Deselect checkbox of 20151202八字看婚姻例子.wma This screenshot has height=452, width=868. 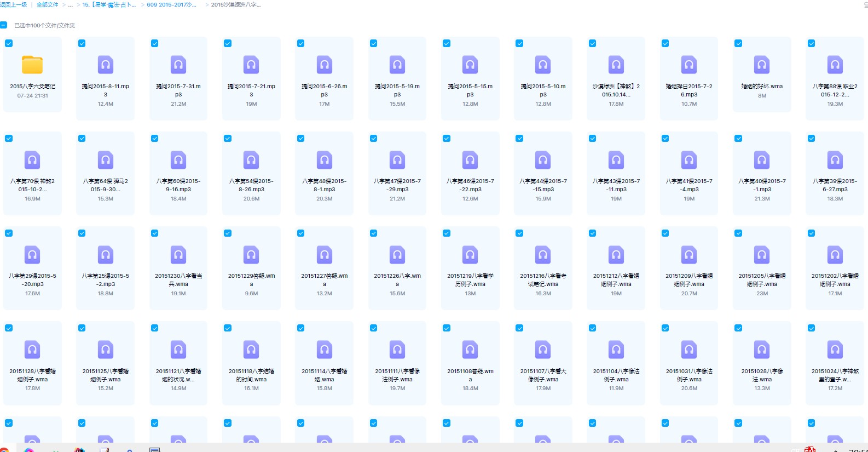pyautogui.click(x=811, y=233)
